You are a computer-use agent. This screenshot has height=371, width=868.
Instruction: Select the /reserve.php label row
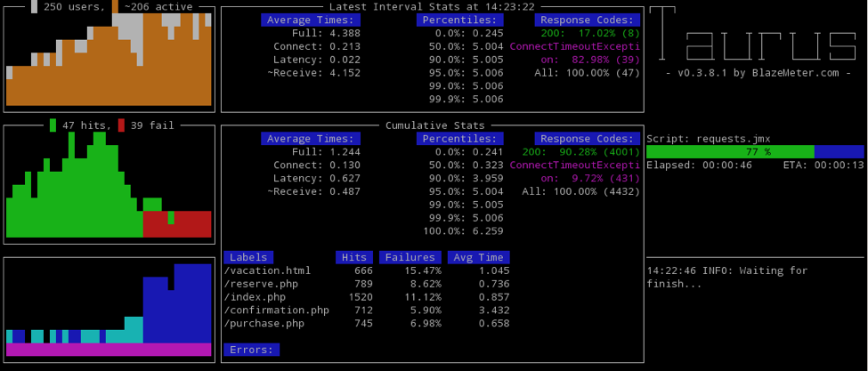(x=367, y=284)
